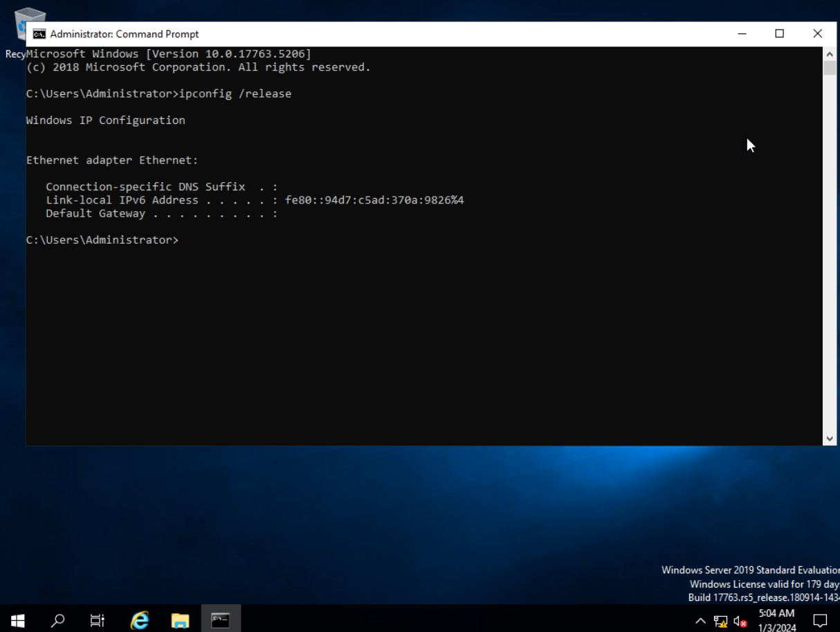Click the Command Prompt title bar icon
The height and width of the screenshot is (632, 840).
(39, 34)
